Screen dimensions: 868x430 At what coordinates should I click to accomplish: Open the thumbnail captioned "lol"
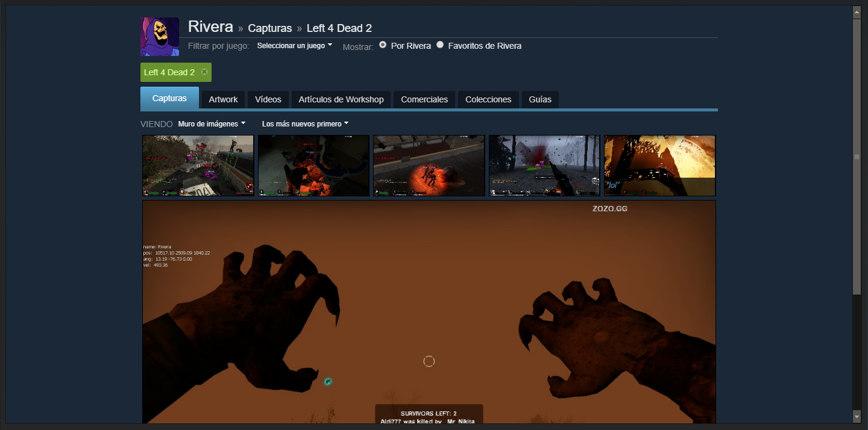point(659,166)
